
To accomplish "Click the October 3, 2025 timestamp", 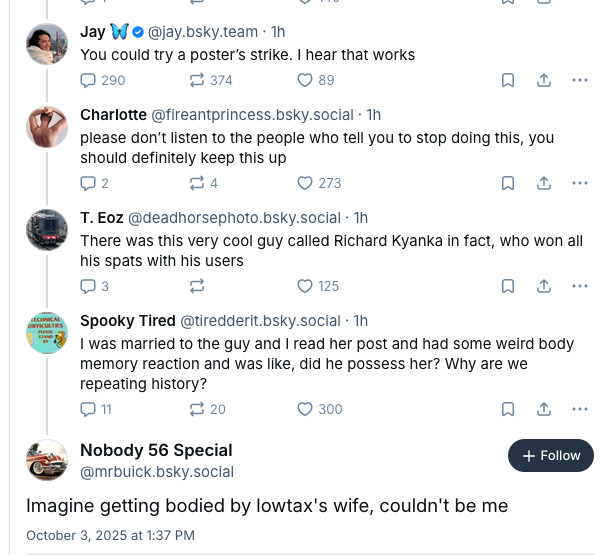I will point(110,535).
